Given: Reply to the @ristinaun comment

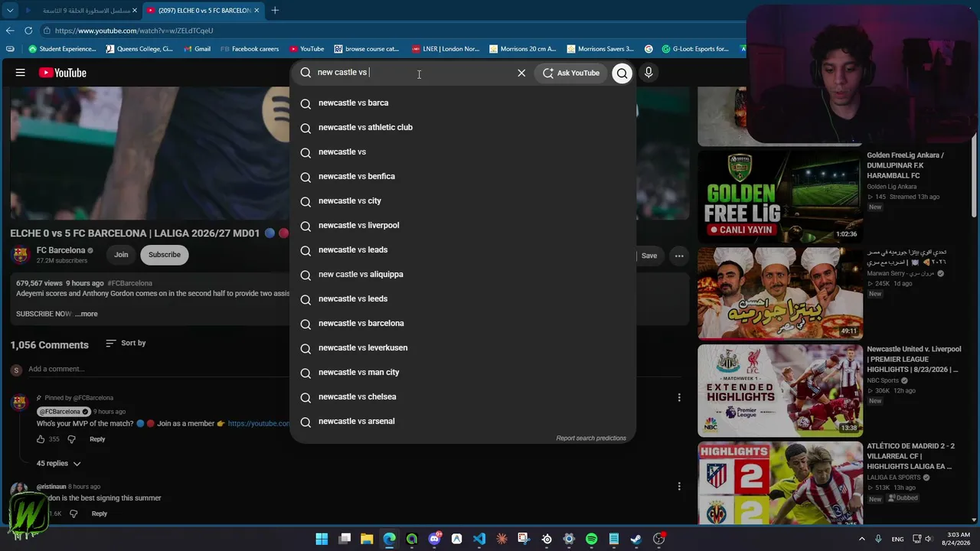Looking at the screenshot, I should [x=100, y=514].
